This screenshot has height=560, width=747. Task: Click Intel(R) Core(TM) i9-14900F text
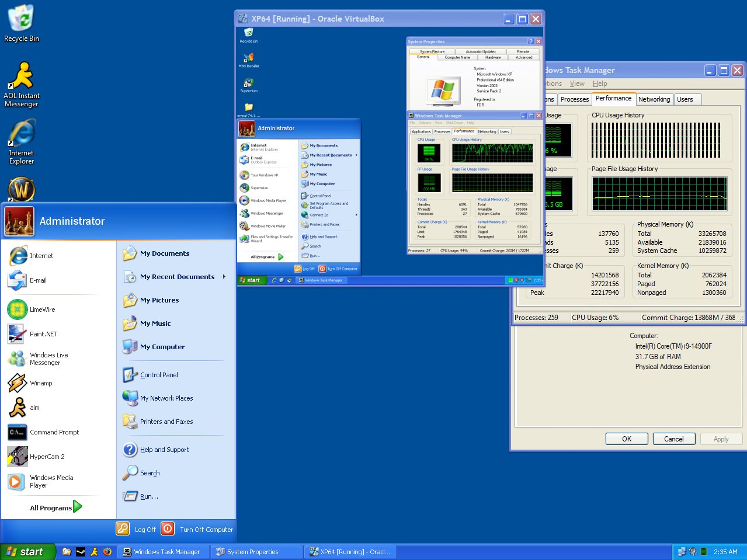pos(673,346)
